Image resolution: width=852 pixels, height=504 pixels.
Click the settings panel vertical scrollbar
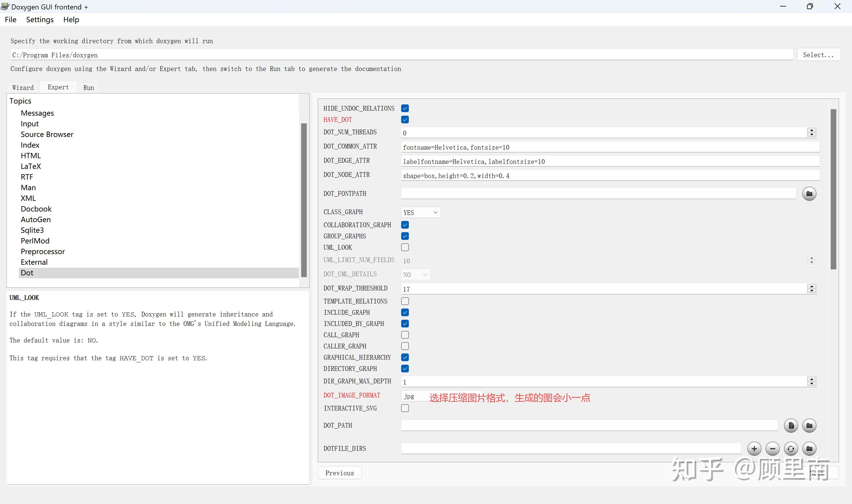tap(833, 189)
